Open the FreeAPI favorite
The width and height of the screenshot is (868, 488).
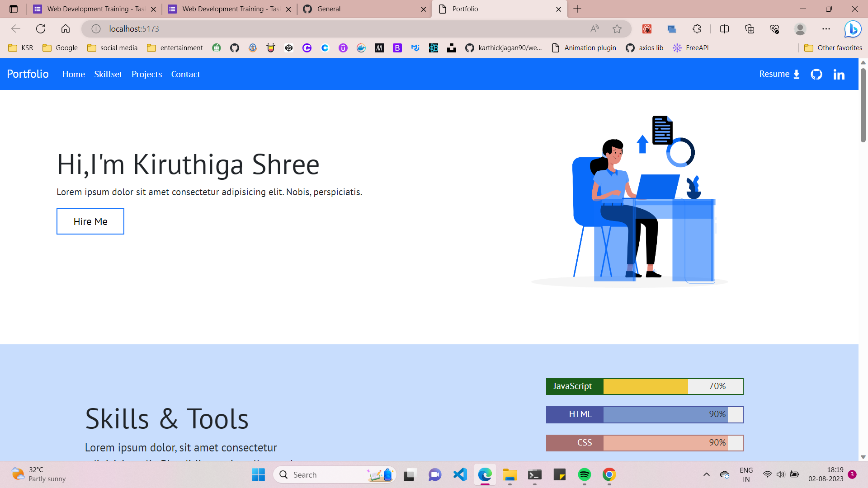691,47
